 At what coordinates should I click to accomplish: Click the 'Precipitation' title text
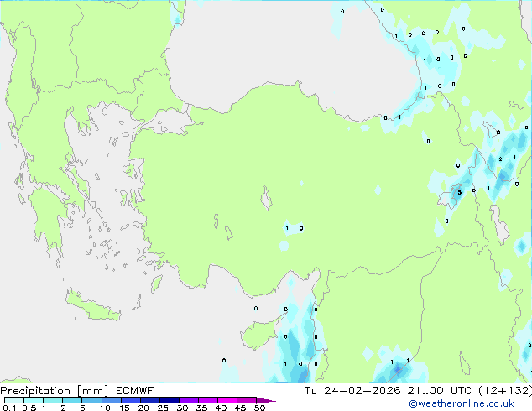(35, 391)
